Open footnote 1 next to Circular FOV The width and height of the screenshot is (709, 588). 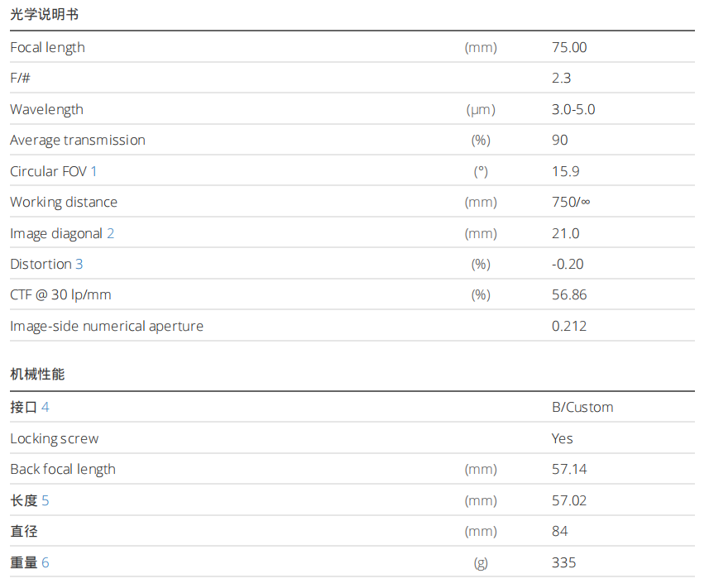(x=94, y=171)
